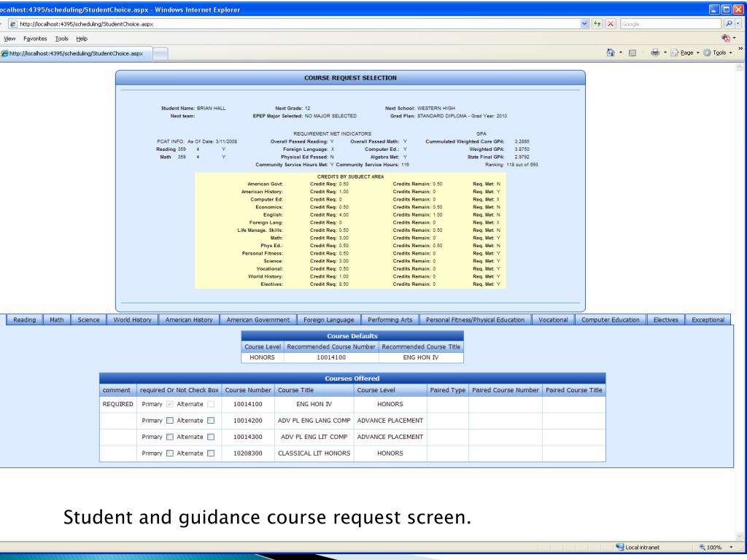Open the Help menu
Screen dimensions: 747x560
[82, 39]
